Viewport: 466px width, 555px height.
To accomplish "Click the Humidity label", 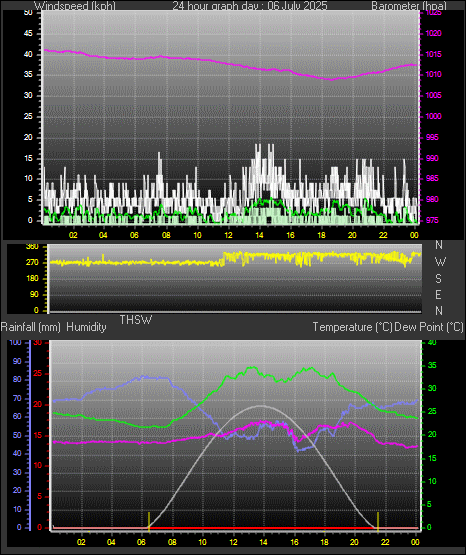I will (x=86, y=327).
